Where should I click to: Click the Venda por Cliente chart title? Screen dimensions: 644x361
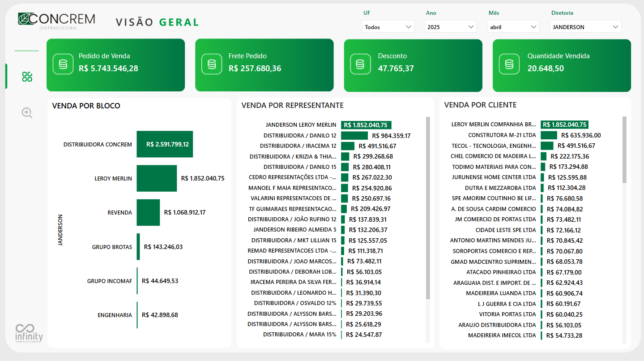(480, 105)
